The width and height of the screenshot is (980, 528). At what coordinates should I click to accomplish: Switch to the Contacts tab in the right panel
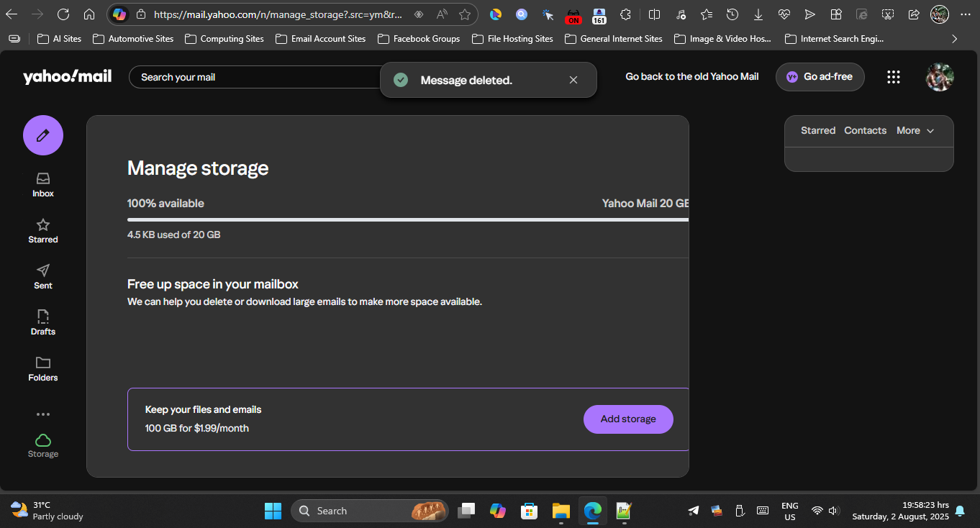pyautogui.click(x=865, y=131)
